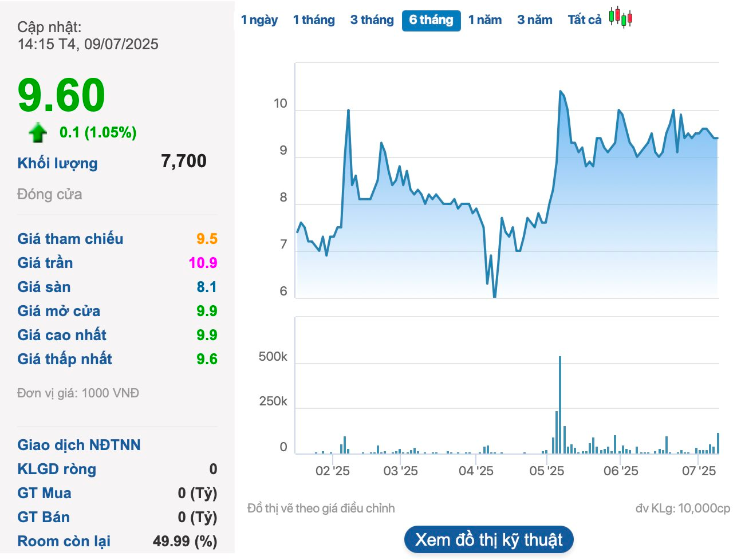This screenshot has width=741, height=560.
Task: Click the tallest volume bar in May
Action: click(x=560, y=404)
